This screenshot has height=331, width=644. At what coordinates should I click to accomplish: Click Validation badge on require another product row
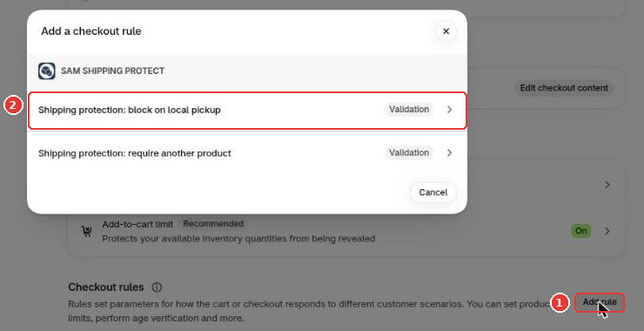409,152
